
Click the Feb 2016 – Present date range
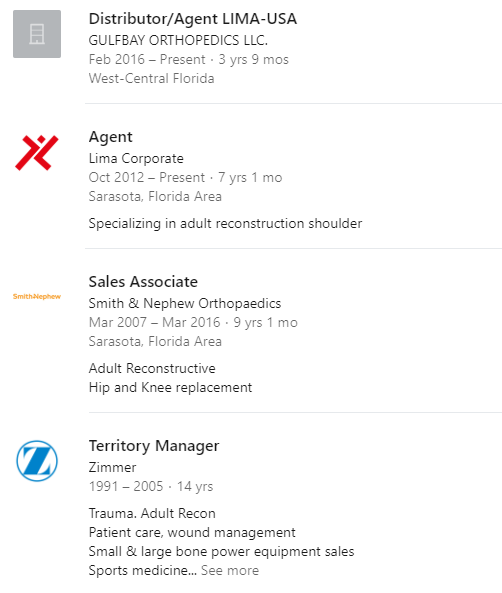147,59
